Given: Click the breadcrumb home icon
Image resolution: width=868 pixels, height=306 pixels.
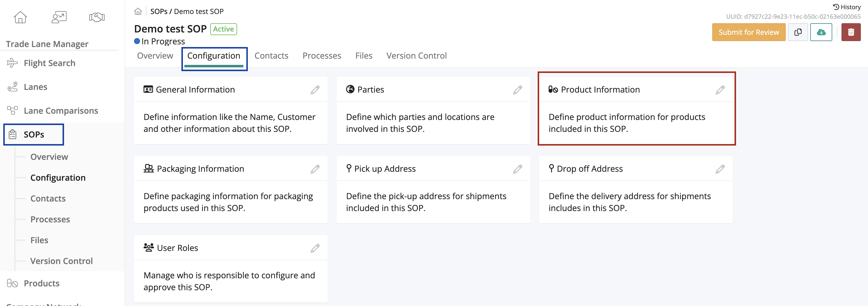Looking at the screenshot, I should [138, 11].
